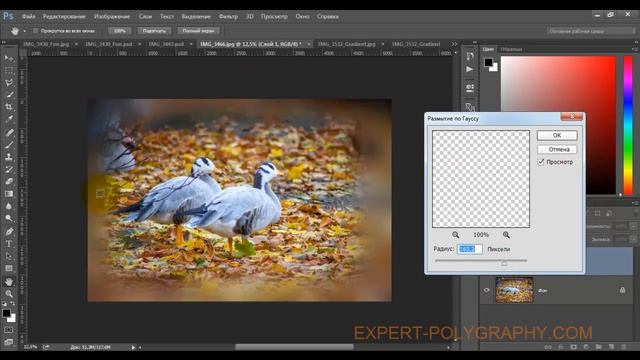
Task: Click Отмена in blur dialog
Action: tap(557, 149)
